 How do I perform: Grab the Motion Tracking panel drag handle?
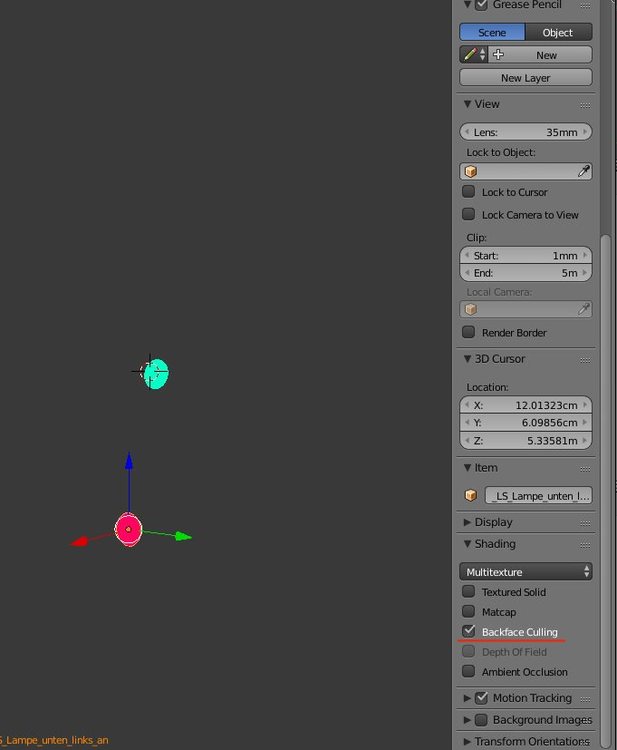click(x=585, y=699)
